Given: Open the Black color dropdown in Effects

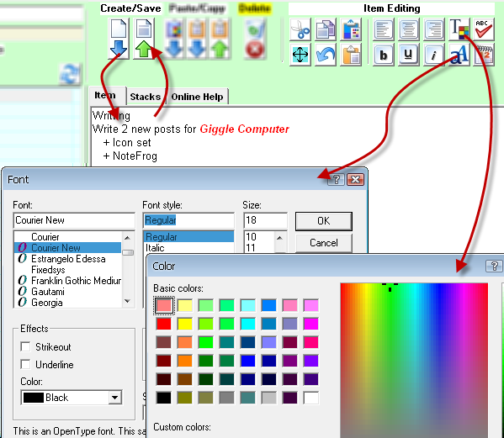Looking at the screenshot, I should (72, 398).
